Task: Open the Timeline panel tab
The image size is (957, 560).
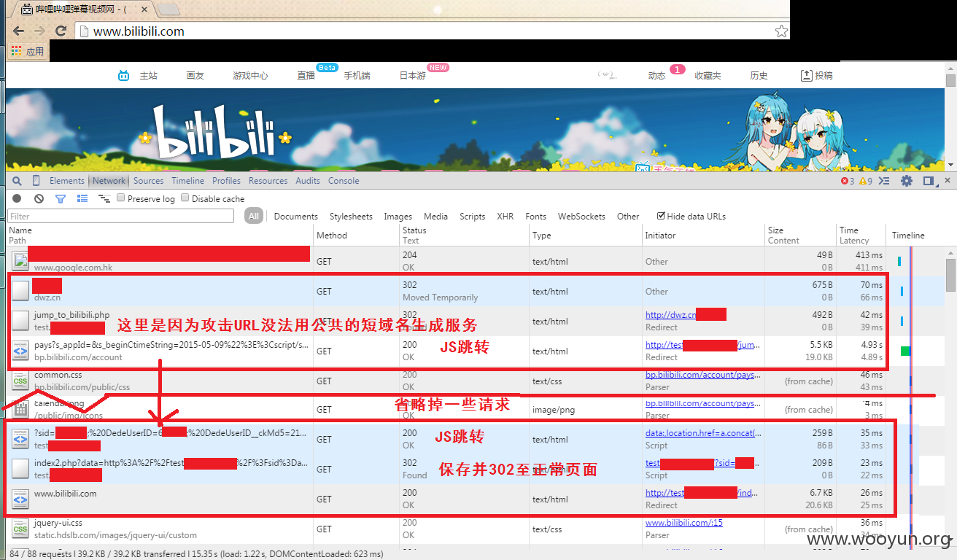Action: [x=188, y=181]
